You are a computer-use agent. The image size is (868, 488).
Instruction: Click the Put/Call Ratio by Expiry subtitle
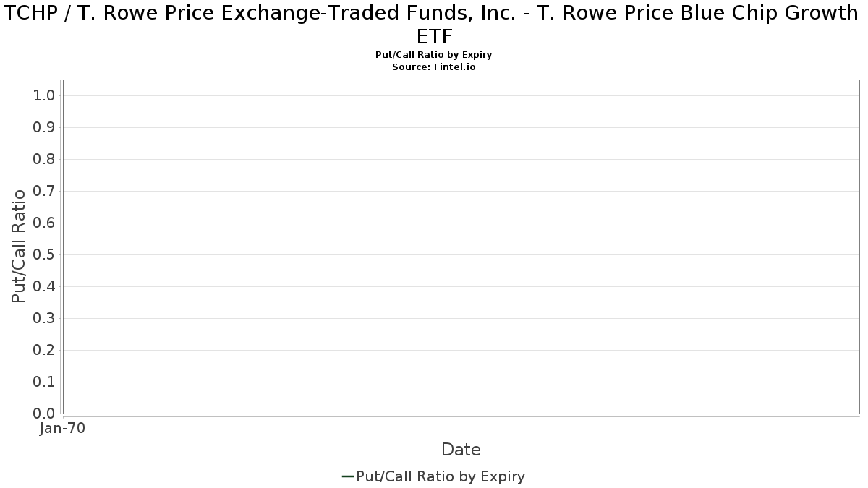[434, 55]
